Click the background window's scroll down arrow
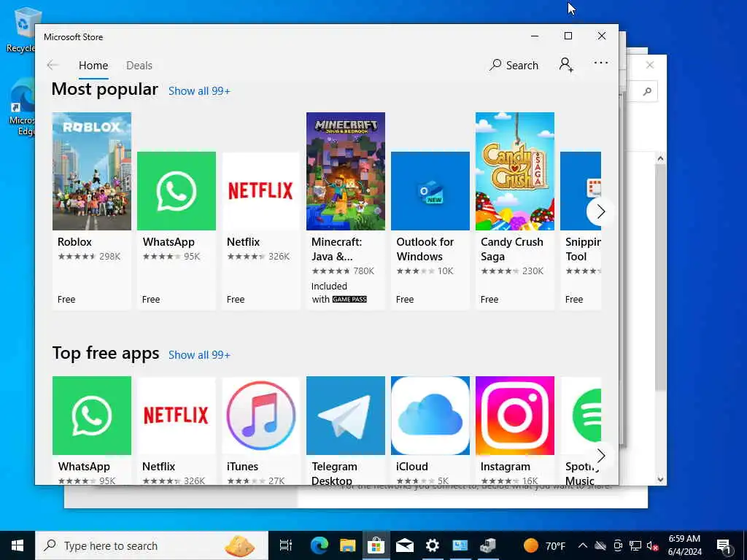Viewport: 747px width, 560px height. [x=660, y=479]
